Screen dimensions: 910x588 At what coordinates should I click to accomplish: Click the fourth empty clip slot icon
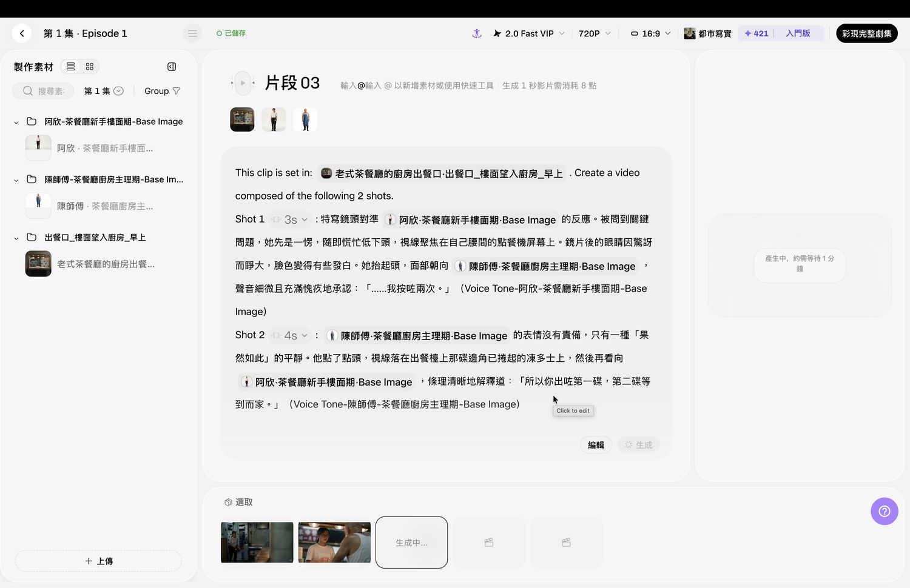[x=489, y=543]
